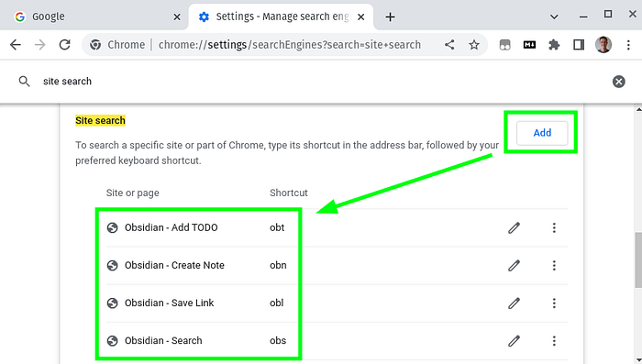Edit the Obsidian - Save Link entry

pos(514,303)
